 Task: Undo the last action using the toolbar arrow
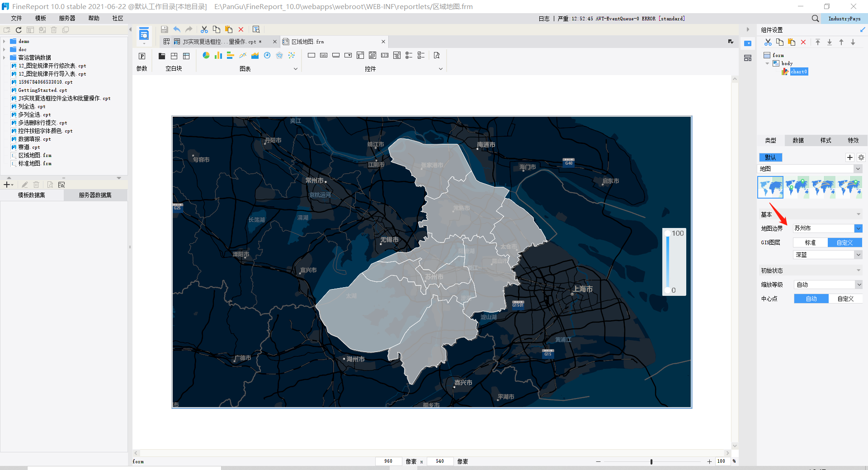tap(177, 29)
